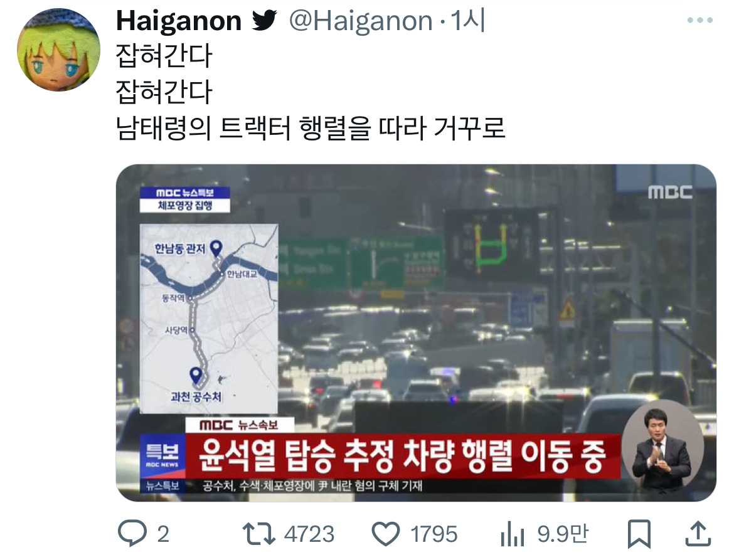
Task: View analytics via the bar chart icon
Action: [x=513, y=534]
